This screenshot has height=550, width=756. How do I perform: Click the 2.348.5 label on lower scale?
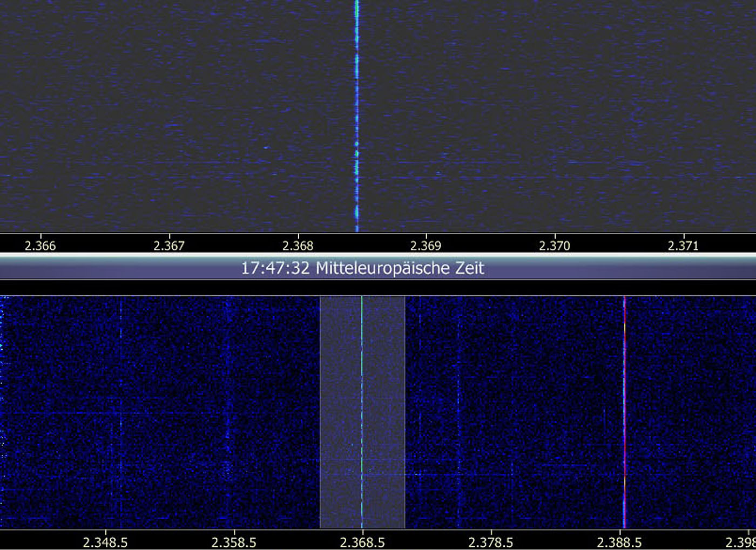(105, 542)
